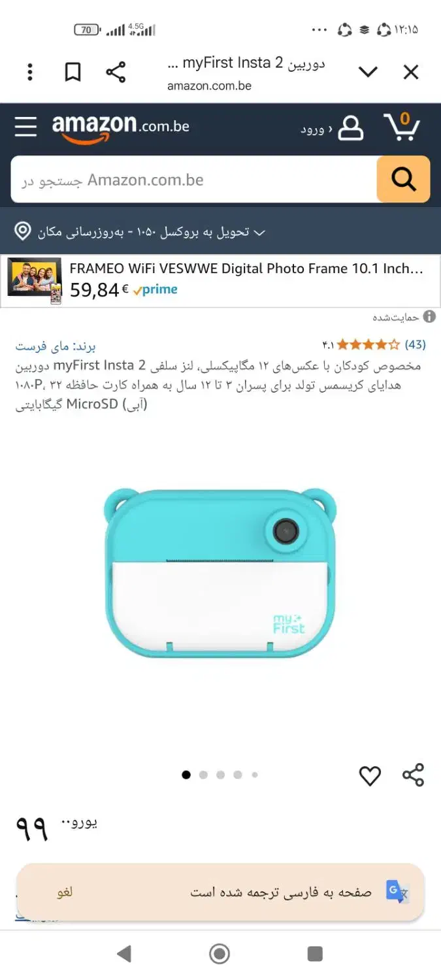Open the Amazon hamburger menu

point(25,126)
